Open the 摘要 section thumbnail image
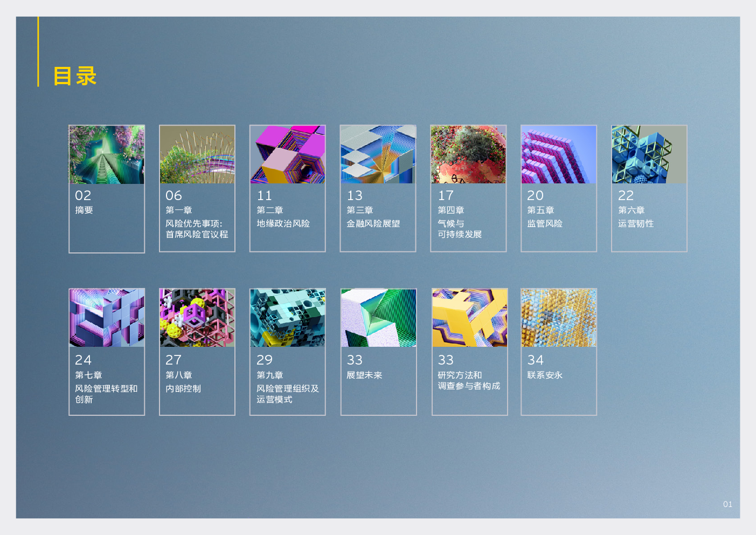The height and width of the screenshot is (535, 756). tap(107, 155)
